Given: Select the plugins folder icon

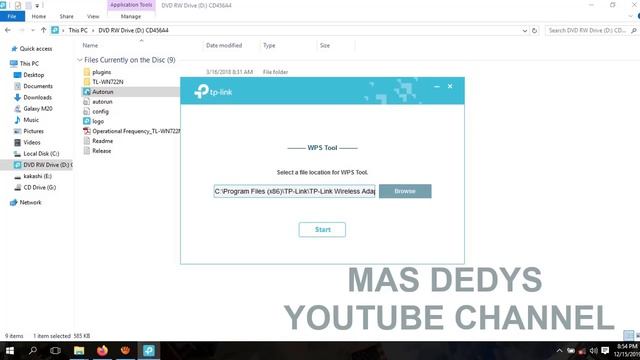Looking at the screenshot, I should click(x=87, y=72).
